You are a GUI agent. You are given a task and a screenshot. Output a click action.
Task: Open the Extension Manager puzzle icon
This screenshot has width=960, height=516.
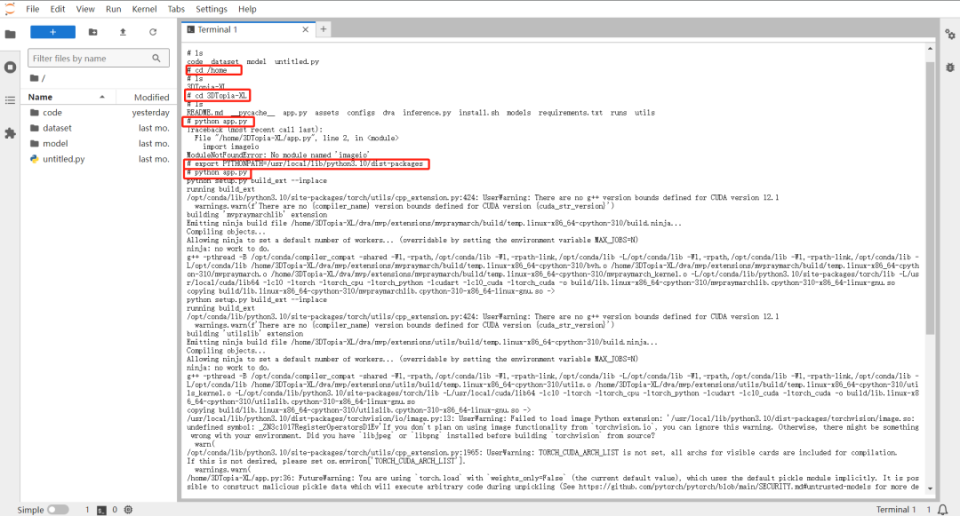(10, 133)
